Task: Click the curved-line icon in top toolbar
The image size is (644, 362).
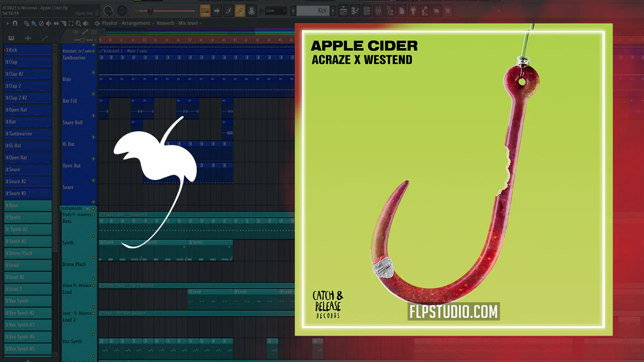Action: coord(228,11)
